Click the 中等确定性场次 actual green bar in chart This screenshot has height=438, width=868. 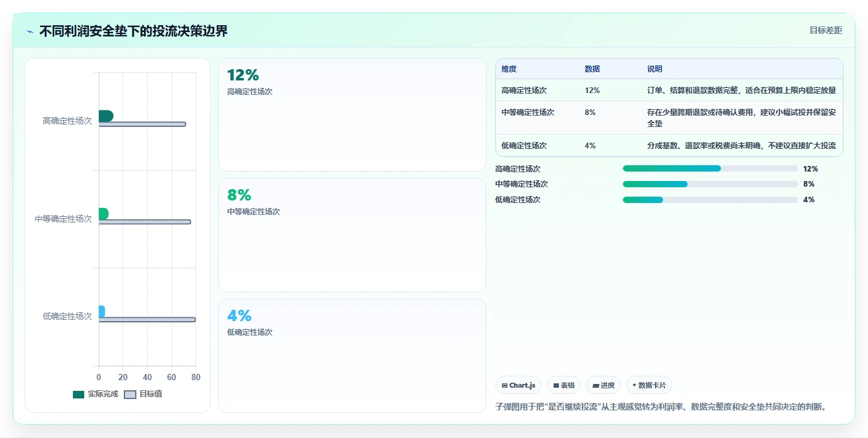click(x=104, y=214)
